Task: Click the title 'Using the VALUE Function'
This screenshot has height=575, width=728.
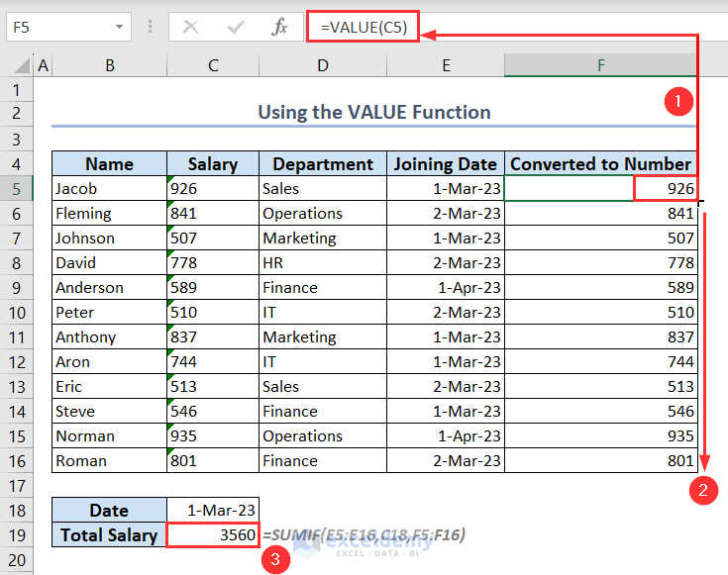Action: (374, 112)
